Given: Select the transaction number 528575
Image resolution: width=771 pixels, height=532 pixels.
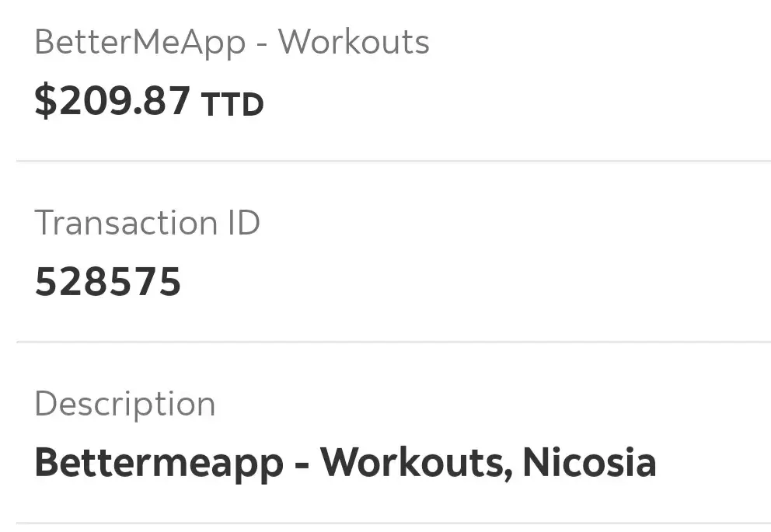Looking at the screenshot, I should click(x=108, y=282).
